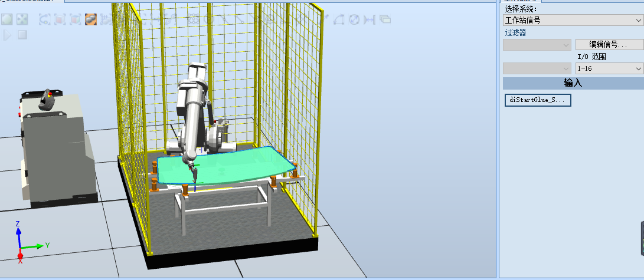Click the 编辑信号... button
Image resolution: width=644 pixels, height=280 pixels.
[x=610, y=44]
